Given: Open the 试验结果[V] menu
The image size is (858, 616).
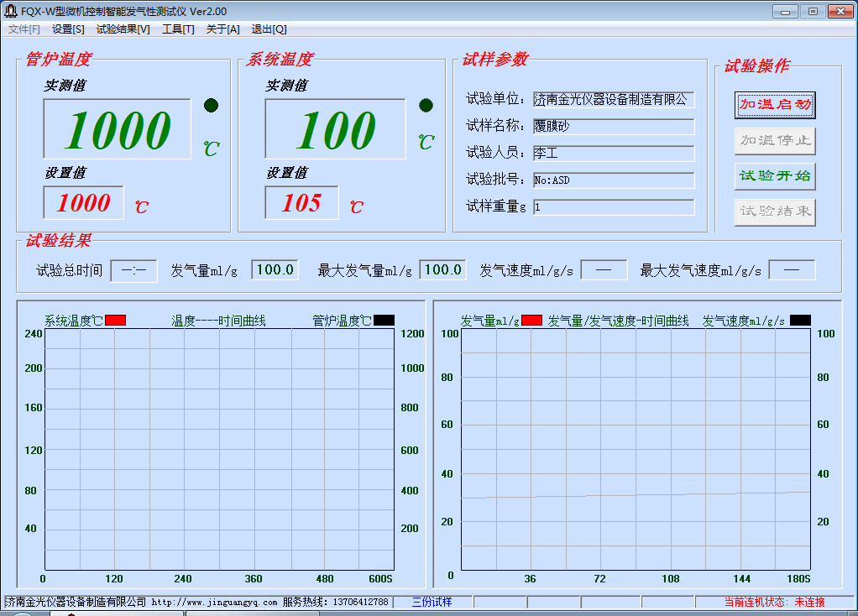Looking at the screenshot, I should [x=123, y=29].
